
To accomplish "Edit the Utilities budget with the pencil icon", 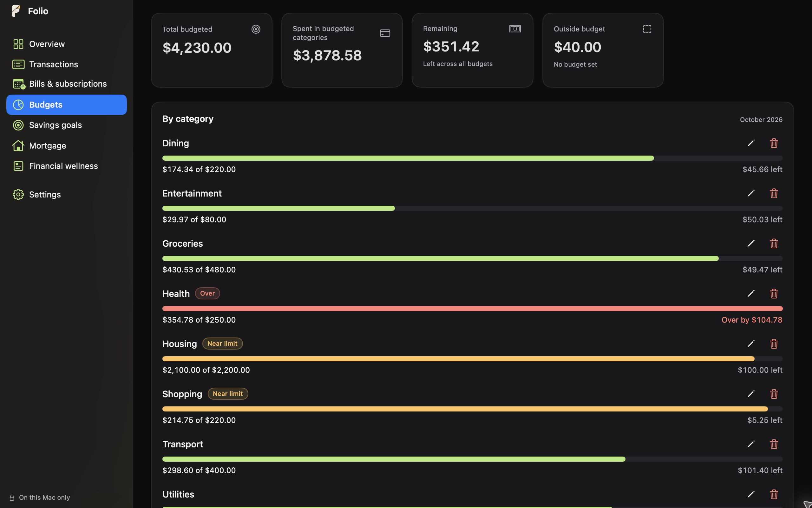I will [x=751, y=494].
